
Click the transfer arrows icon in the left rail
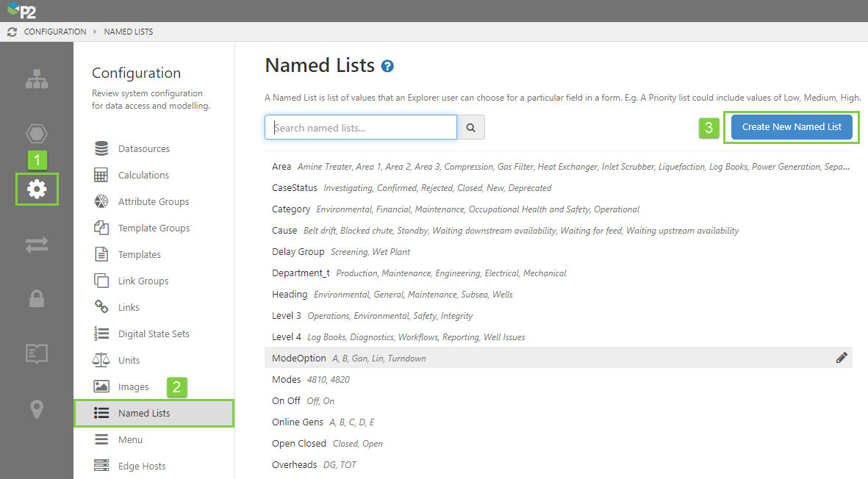tap(37, 245)
